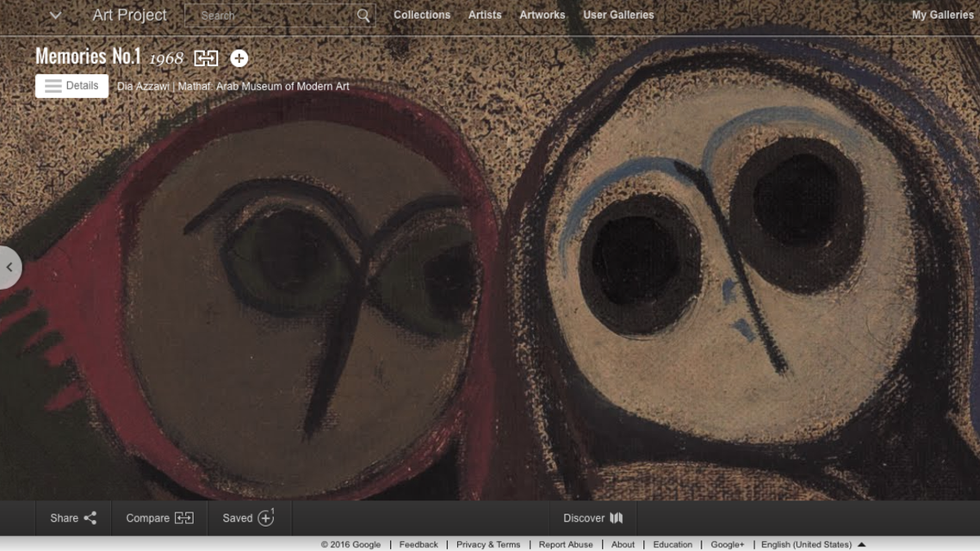Show the artwork Details panel
This screenshot has height=551, width=980.
click(71, 85)
